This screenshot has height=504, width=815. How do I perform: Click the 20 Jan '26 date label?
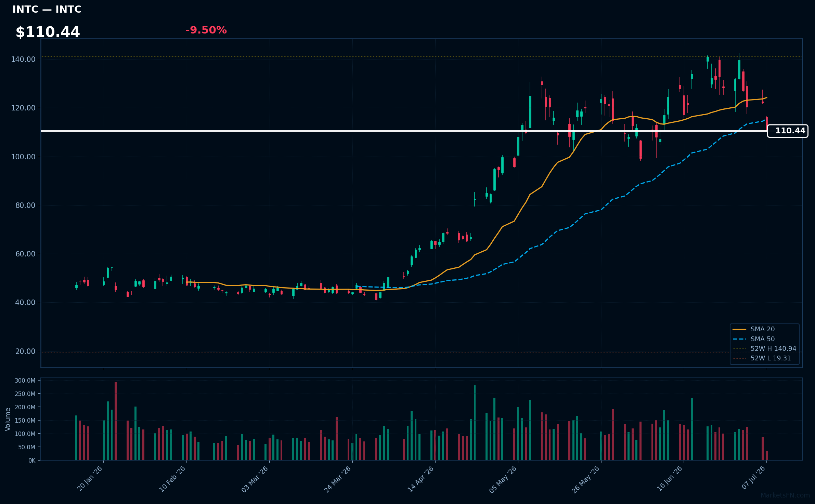point(90,479)
